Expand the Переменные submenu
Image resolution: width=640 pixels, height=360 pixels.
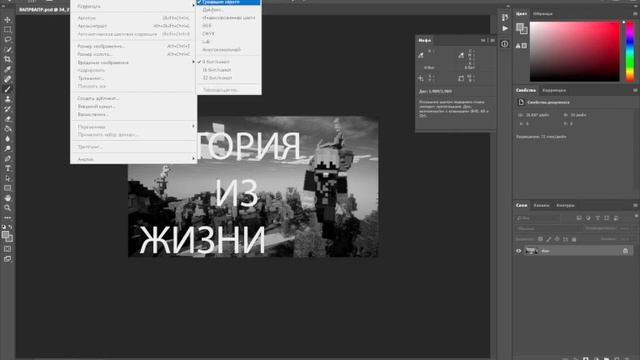click(133, 127)
